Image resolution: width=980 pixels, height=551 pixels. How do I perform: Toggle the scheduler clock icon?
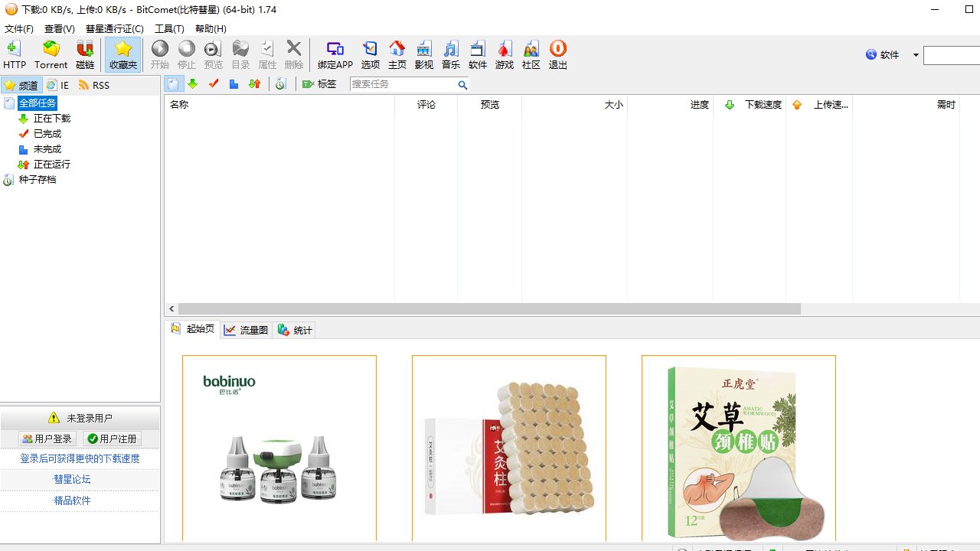(280, 84)
